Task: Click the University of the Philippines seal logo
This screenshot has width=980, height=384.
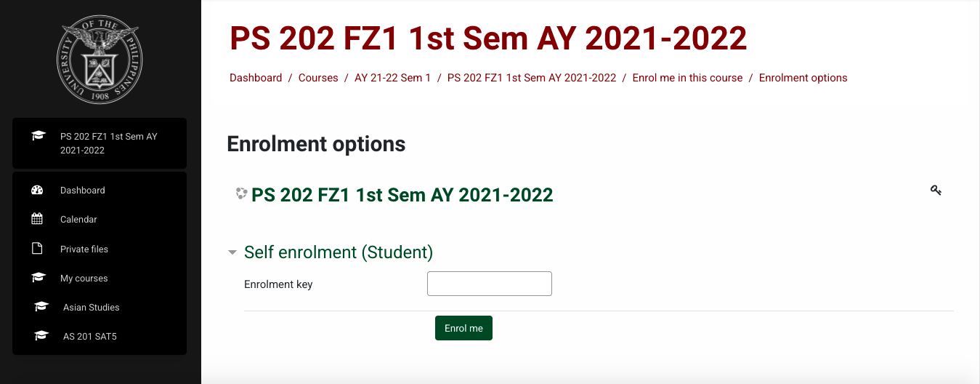Action: pos(100,60)
